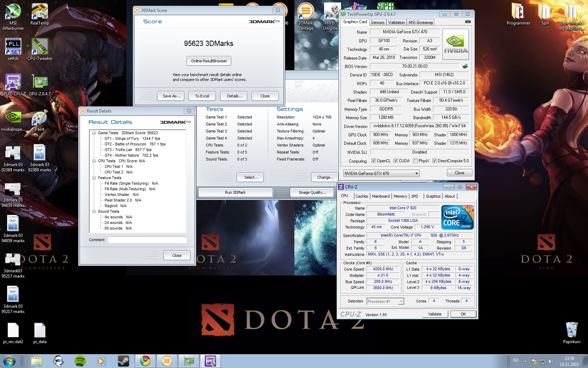This screenshot has width=588, height=368.
Task: Switch to the Mainboard tab in CPU-Z
Action: (x=381, y=196)
